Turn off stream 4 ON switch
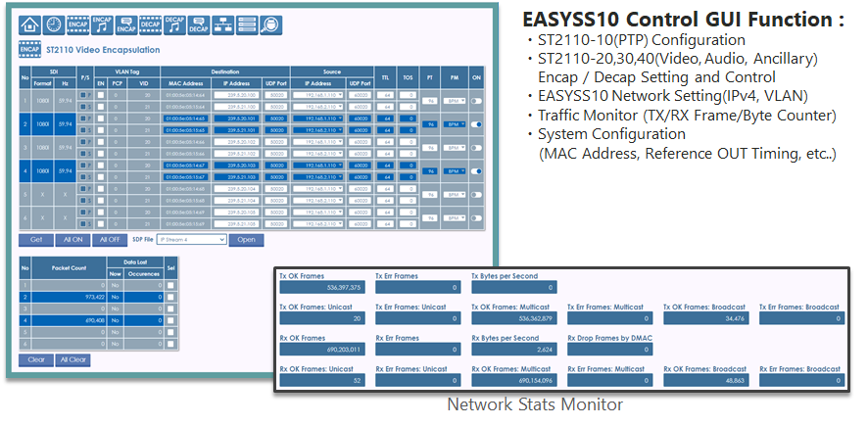The height and width of the screenshot is (426, 868). [x=476, y=171]
